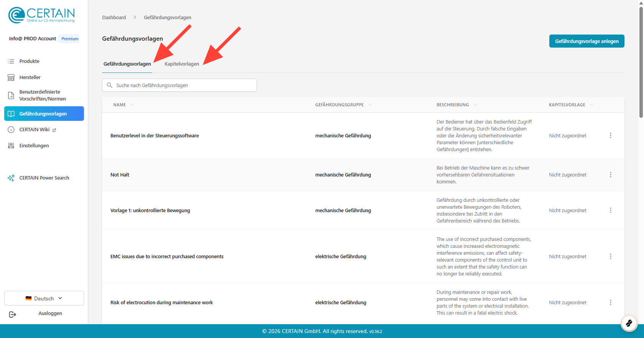
Task: Click Nicht zugeordnet in the EMC issues row
Action: (x=568, y=257)
